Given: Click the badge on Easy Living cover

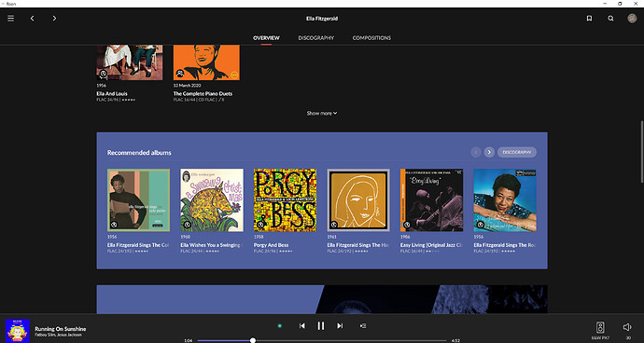Looking at the screenshot, I should click(x=407, y=225).
